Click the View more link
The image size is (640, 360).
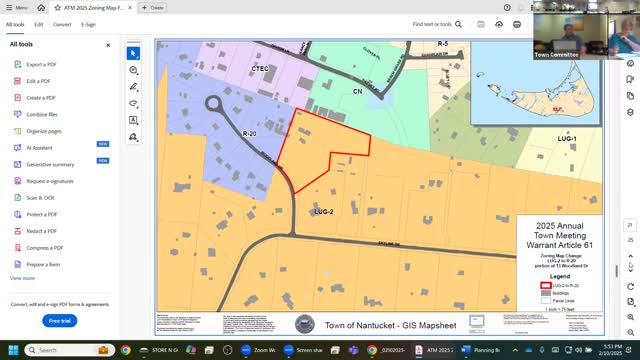click(x=22, y=278)
